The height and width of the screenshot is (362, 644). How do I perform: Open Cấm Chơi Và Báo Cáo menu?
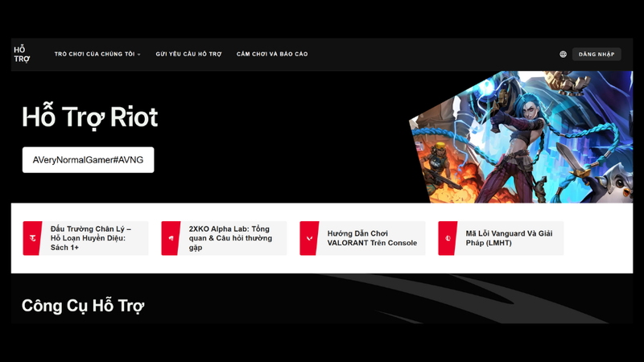coord(272,54)
